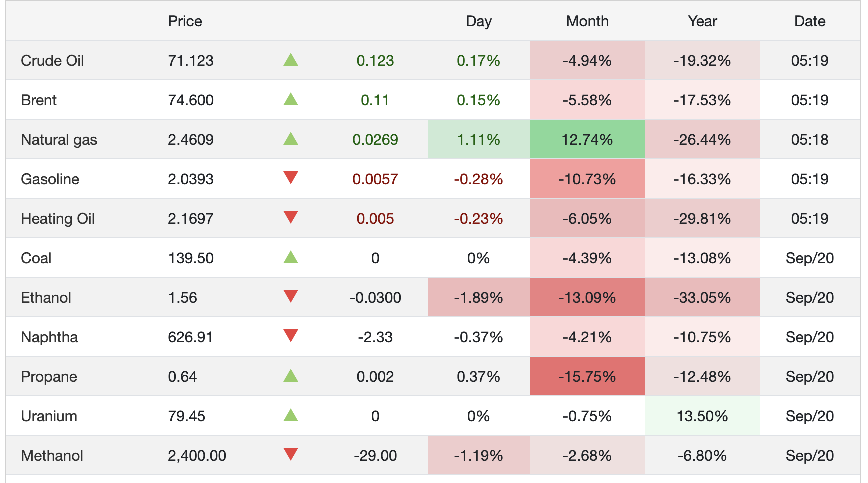
Task: Click the -29.81% Heating Oil yearly cell
Action: (702, 218)
